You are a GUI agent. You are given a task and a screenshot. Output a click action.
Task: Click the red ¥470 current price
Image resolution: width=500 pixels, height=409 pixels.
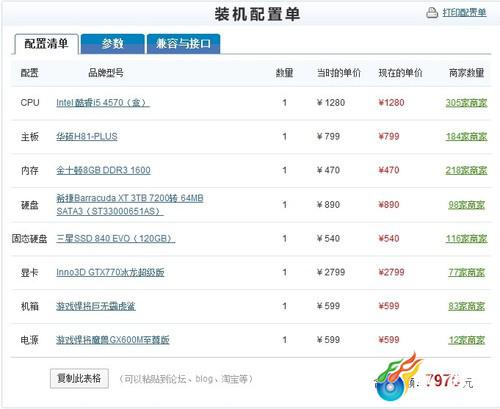pos(389,170)
